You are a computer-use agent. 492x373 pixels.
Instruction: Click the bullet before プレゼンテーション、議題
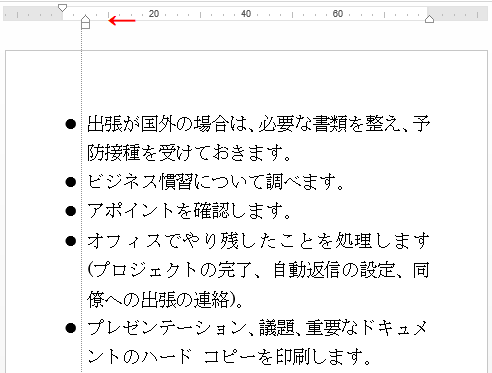[x=71, y=328]
